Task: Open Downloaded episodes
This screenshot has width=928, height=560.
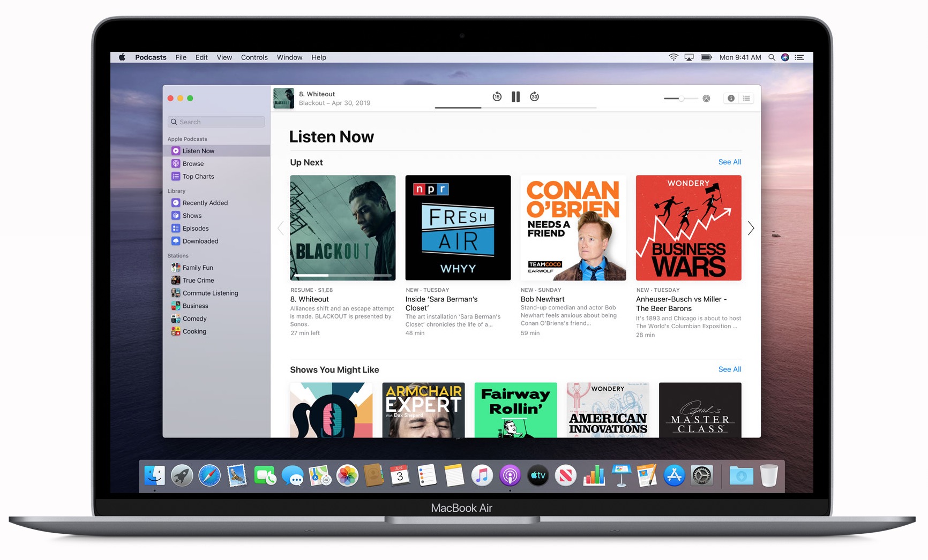Action: point(216,241)
